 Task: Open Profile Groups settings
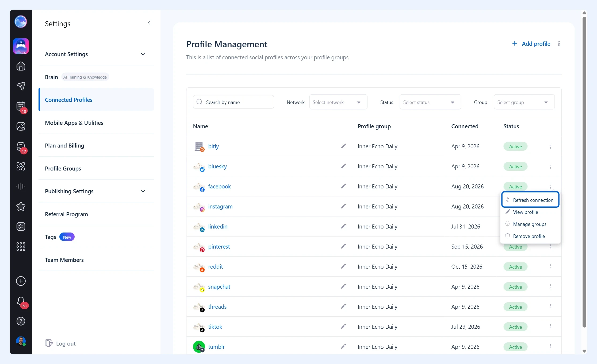pos(96,168)
